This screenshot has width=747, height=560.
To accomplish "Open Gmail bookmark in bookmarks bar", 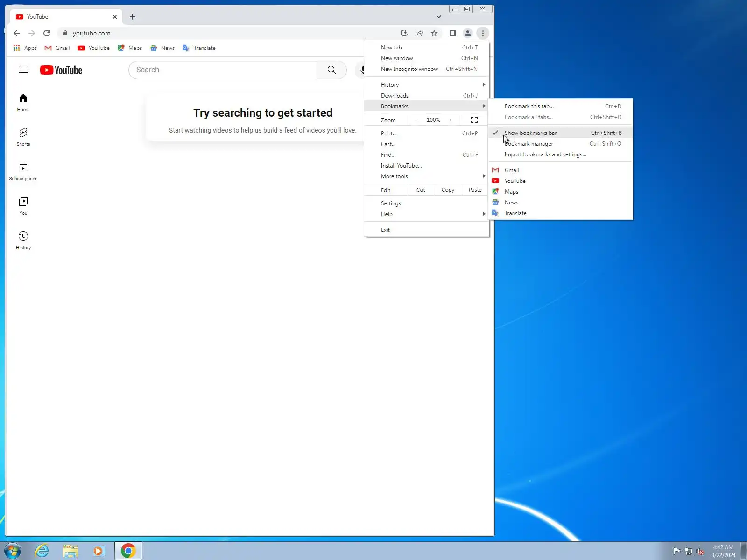I will pos(57,48).
